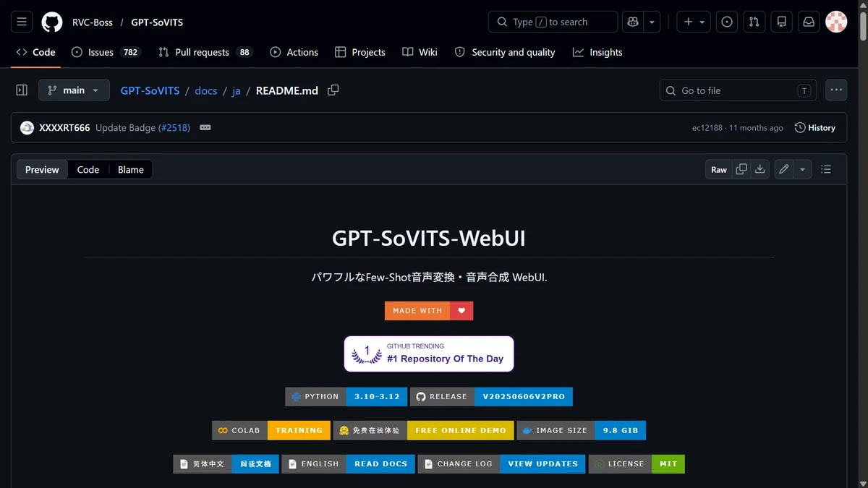Navigate to the docs breadcrumb folder

click(206, 91)
